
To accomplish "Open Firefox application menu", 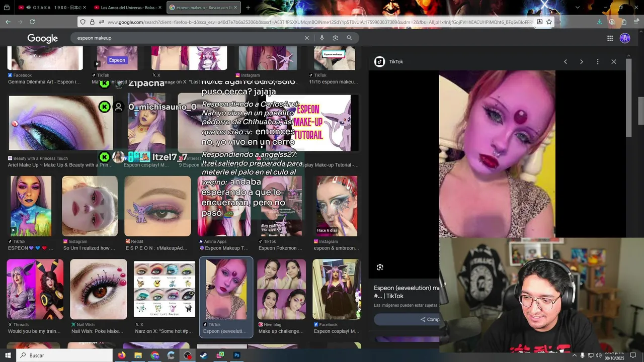I will [x=636, y=22].
